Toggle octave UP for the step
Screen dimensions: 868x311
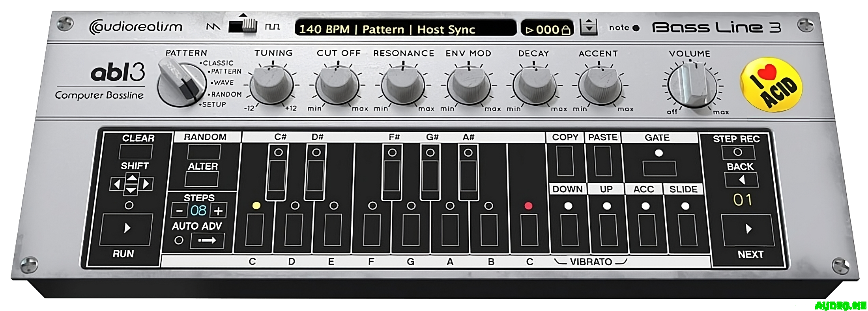click(608, 230)
